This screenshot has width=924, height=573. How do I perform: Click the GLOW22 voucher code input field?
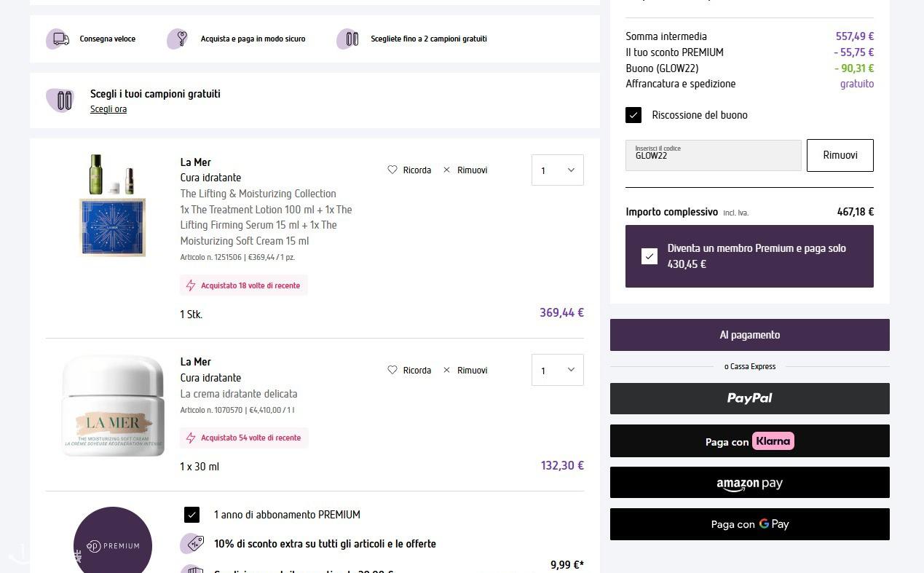[713, 155]
